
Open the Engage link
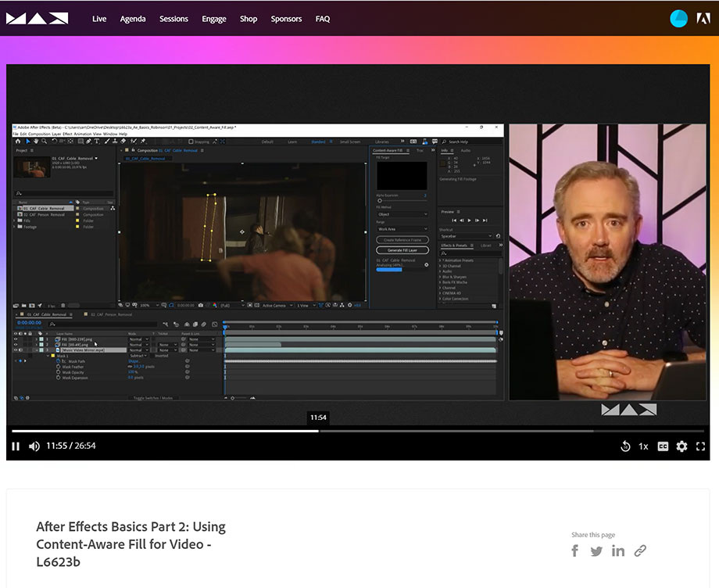214,19
